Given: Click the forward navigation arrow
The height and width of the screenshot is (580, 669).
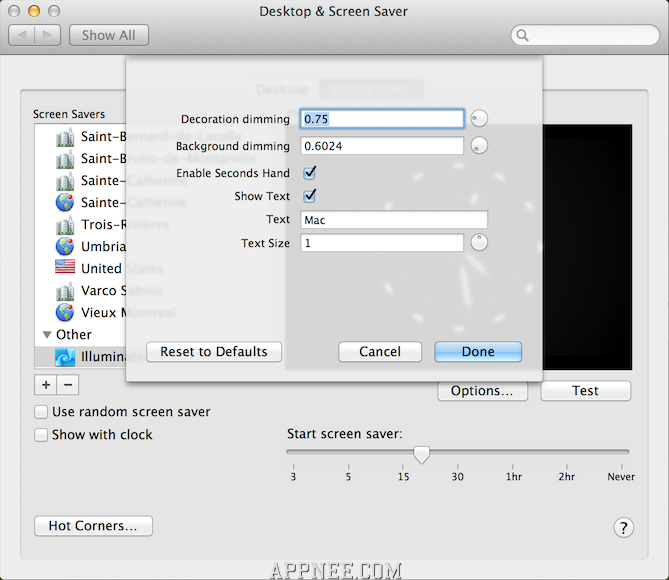Looking at the screenshot, I should click(47, 35).
